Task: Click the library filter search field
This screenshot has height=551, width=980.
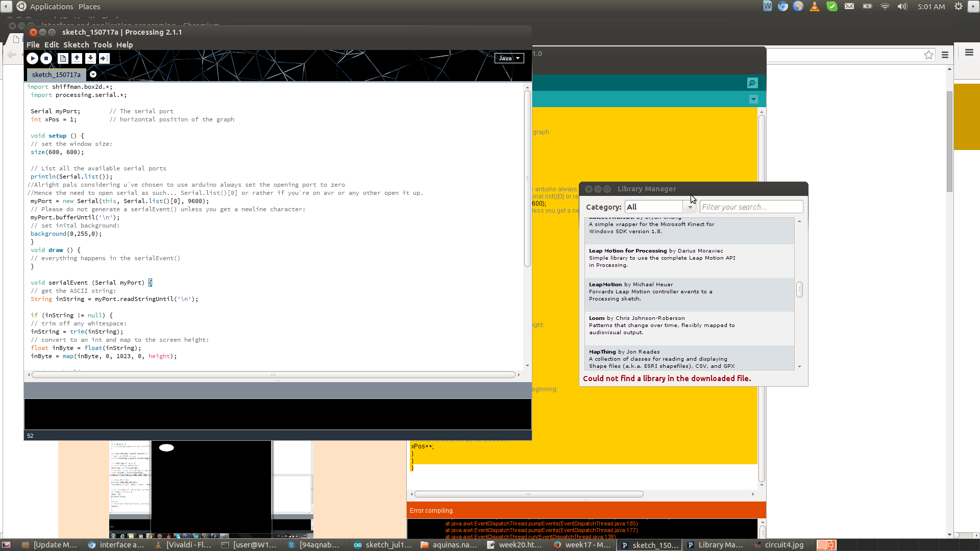Action: 750,207
